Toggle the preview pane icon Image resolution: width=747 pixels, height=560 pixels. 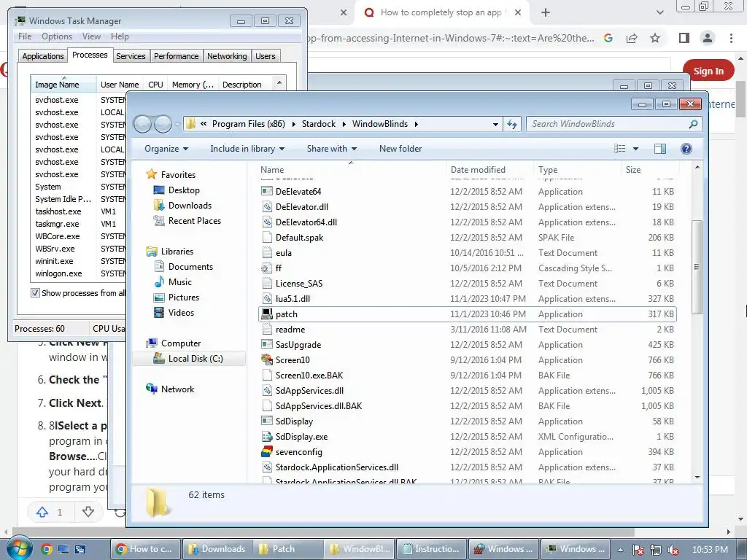(659, 149)
